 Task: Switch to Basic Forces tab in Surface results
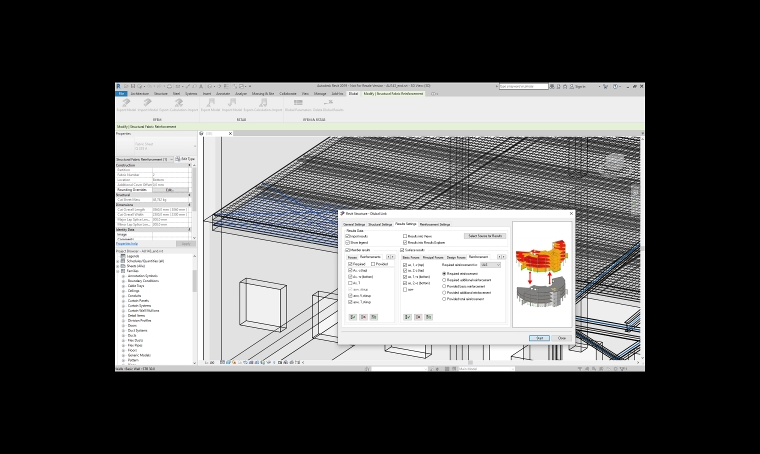(x=411, y=257)
